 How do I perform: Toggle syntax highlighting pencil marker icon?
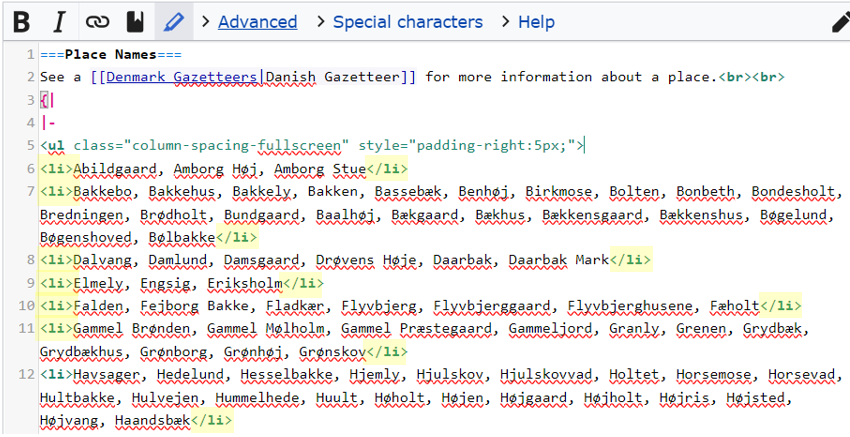click(173, 22)
